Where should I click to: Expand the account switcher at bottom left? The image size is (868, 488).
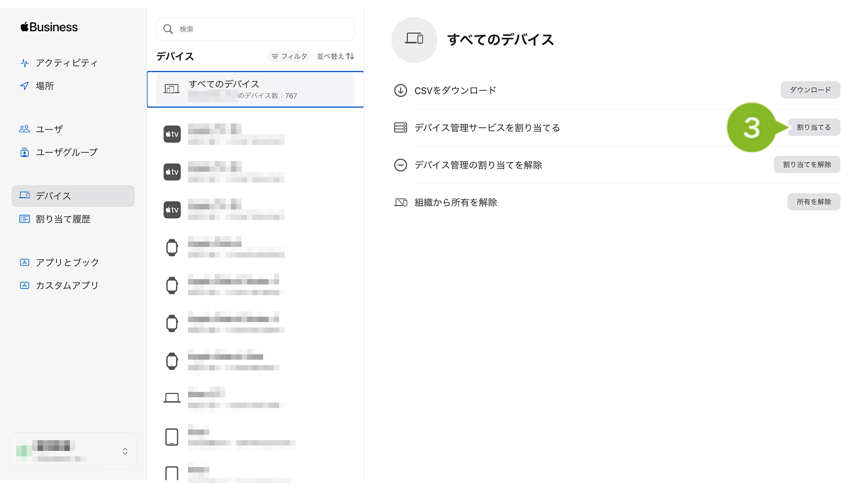pos(125,451)
